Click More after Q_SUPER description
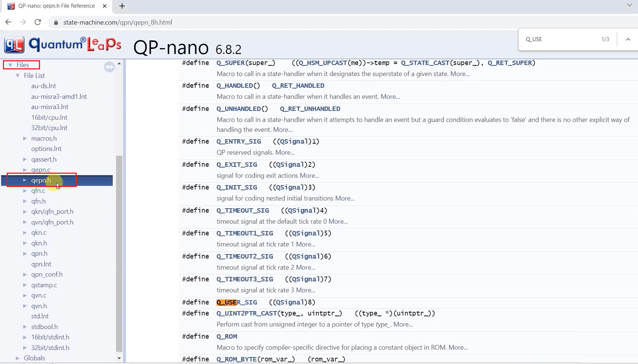Image resolution: width=638 pixels, height=364 pixels. coord(460,74)
